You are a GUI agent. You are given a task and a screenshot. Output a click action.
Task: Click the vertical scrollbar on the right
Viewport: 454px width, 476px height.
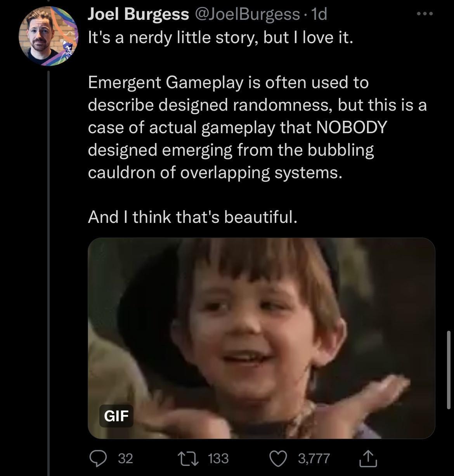448,369
